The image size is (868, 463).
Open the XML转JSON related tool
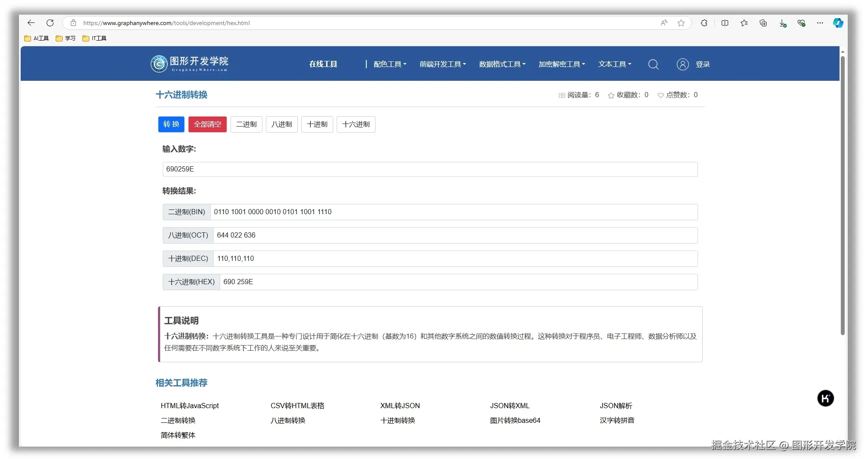click(x=400, y=406)
